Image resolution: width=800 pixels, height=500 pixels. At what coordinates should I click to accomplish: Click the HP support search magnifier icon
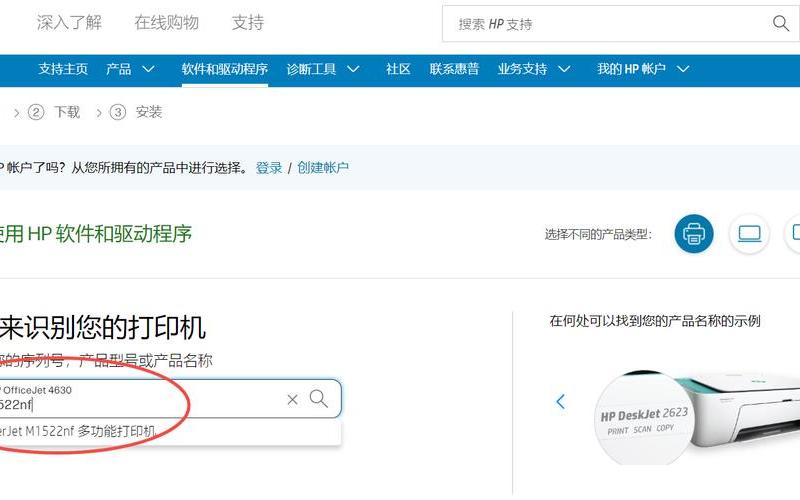pyautogui.click(x=781, y=23)
